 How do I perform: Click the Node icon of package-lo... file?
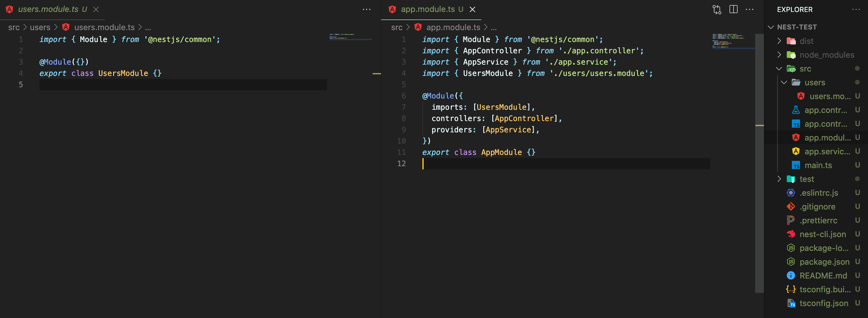[x=791, y=248]
